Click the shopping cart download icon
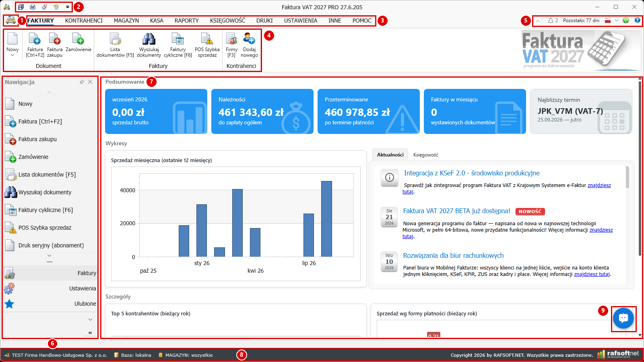This screenshot has width=644, height=362. pyautogui.click(x=56, y=7)
